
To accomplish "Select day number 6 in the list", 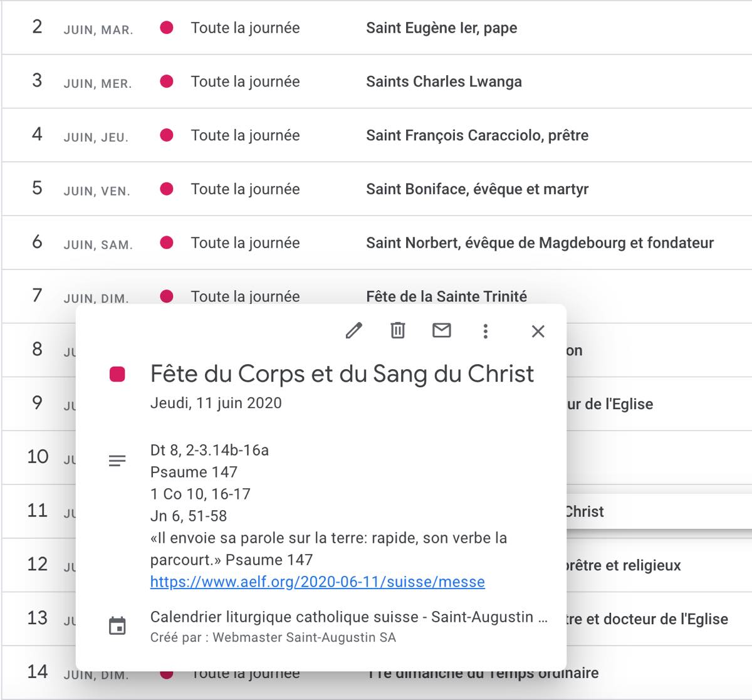I will [x=38, y=241].
